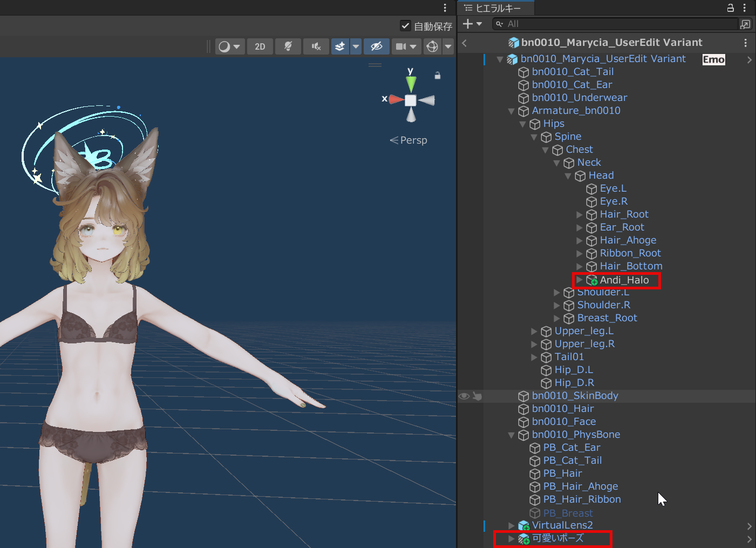This screenshot has height=548, width=756.
Task: Click the Emo label badge
Action: point(713,59)
